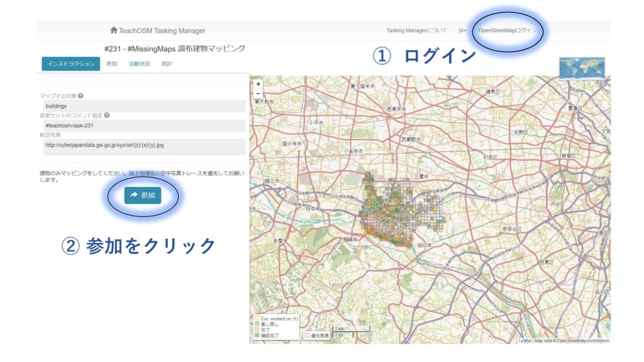The image size is (644, 362).
Task: Click the 小平市 label on the map
Action: pyautogui.click(x=316, y=123)
